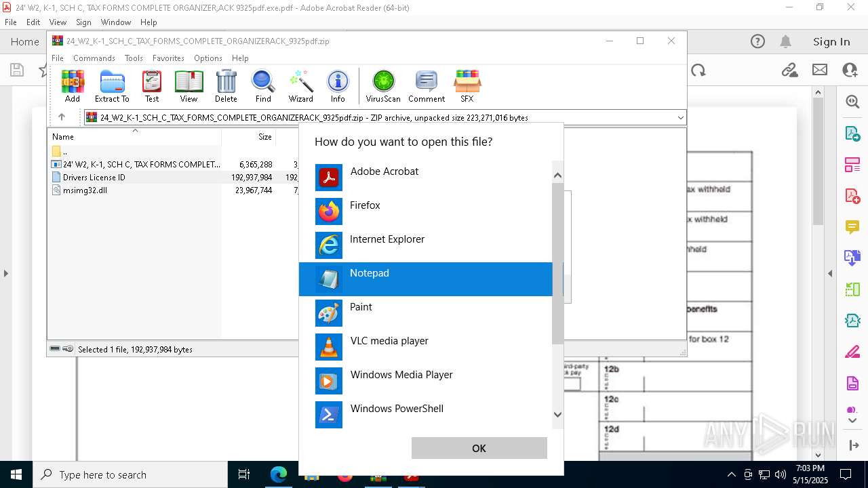Click Acrobat help question mark icon
Image resolution: width=868 pixels, height=488 pixels.
[757, 41]
